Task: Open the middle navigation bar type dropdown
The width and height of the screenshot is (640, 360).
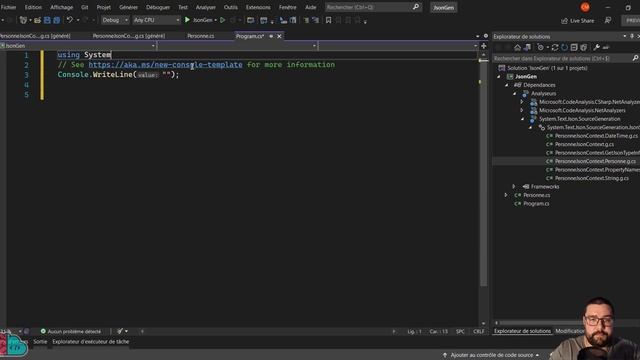Action: [x=237, y=46]
